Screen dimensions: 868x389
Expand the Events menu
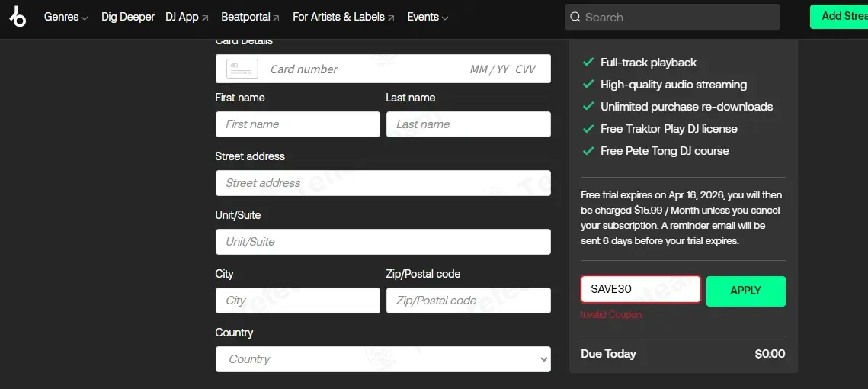point(428,18)
